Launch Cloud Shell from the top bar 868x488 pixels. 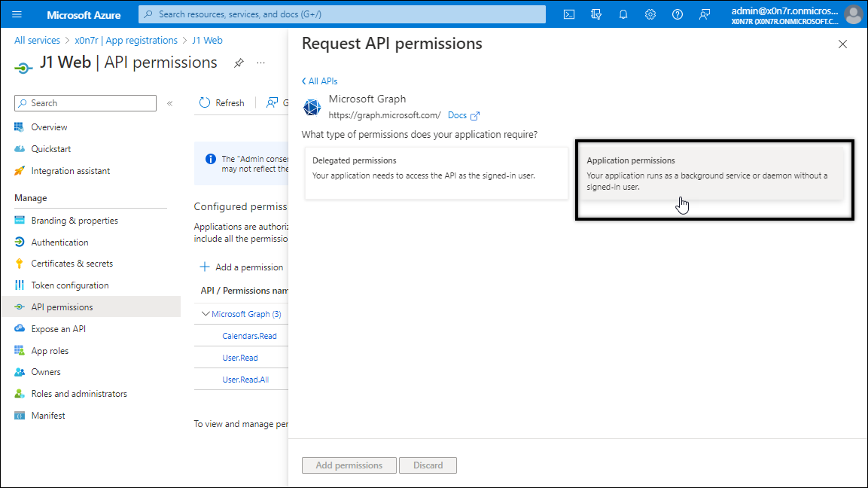(x=570, y=14)
